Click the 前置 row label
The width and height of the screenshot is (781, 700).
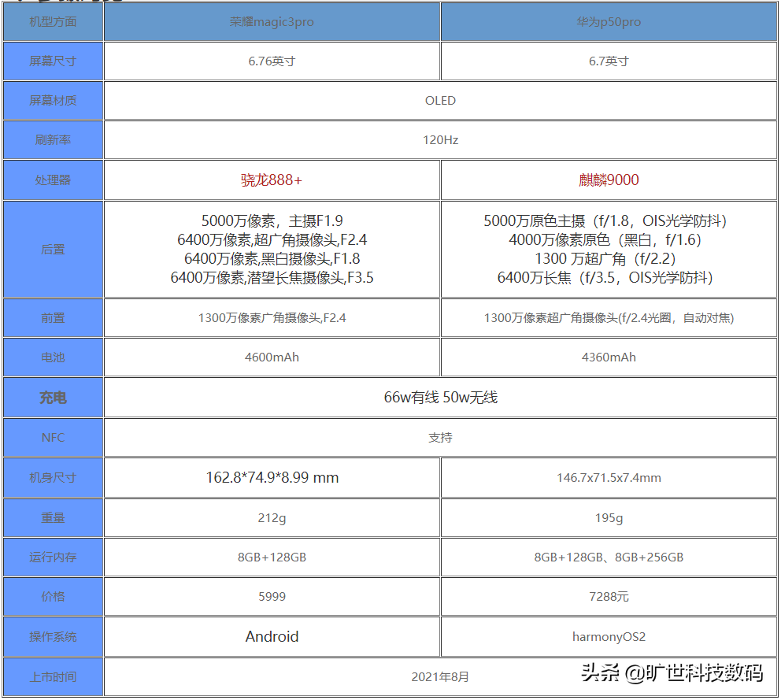pos(54,318)
